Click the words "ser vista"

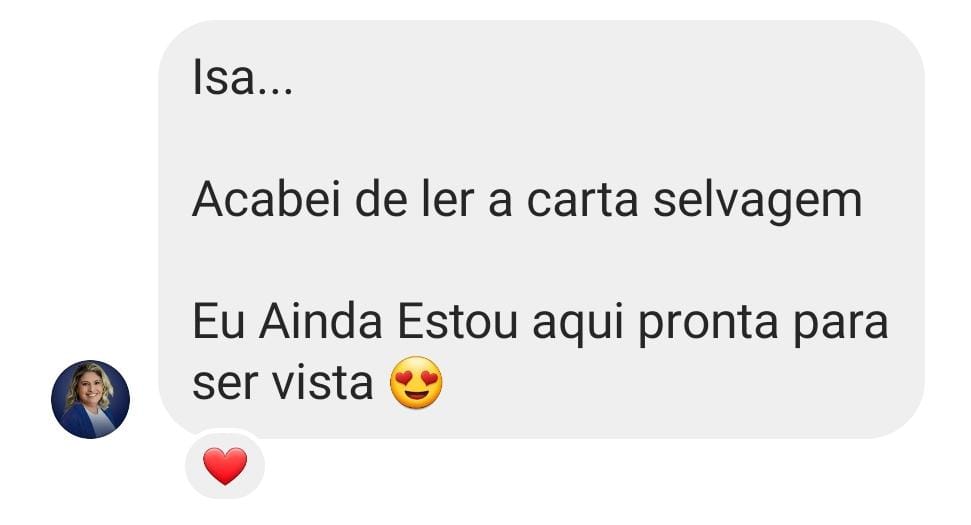pyautogui.click(x=282, y=383)
